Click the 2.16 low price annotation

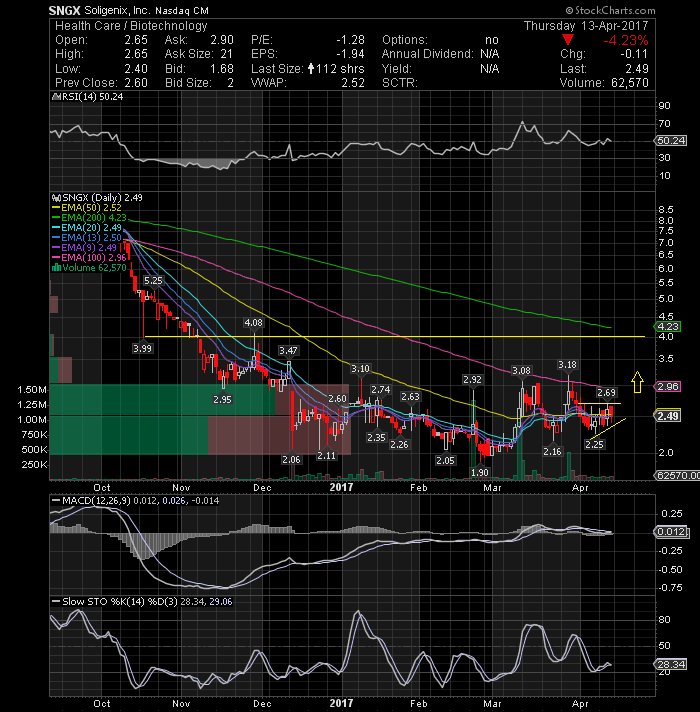pyautogui.click(x=552, y=451)
